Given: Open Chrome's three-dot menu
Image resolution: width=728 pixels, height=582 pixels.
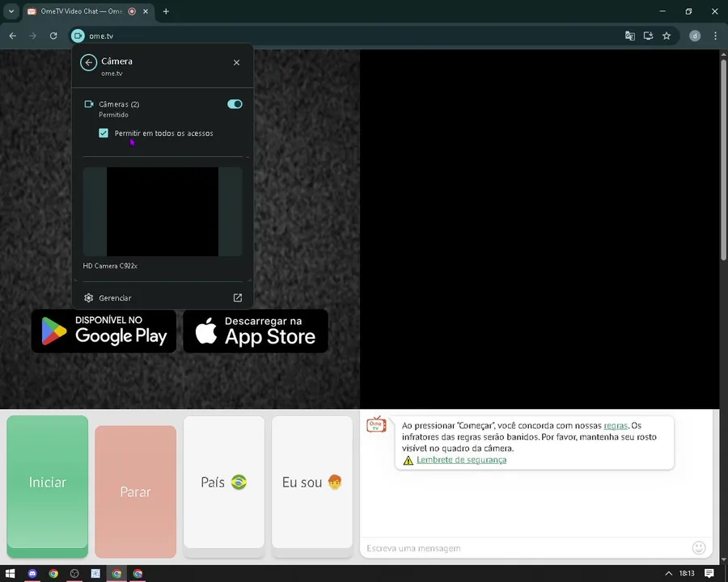Looking at the screenshot, I should pyautogui.click(x=715, y=36).
